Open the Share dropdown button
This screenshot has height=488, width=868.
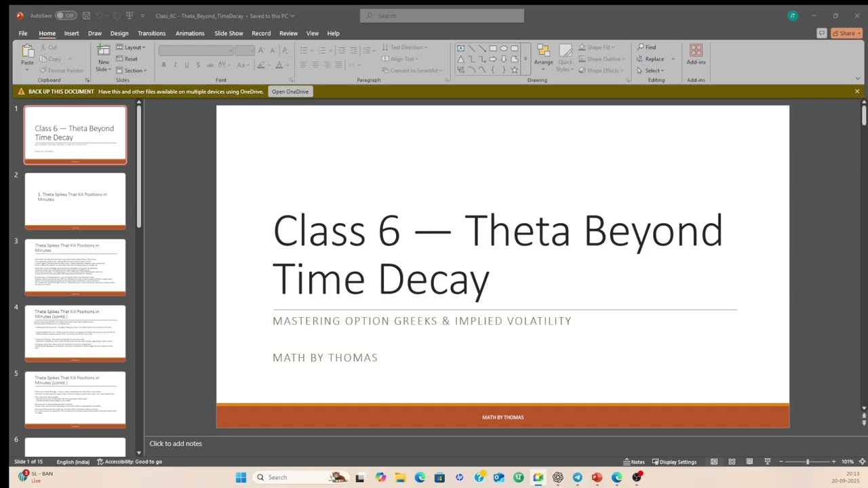[846, 33]
